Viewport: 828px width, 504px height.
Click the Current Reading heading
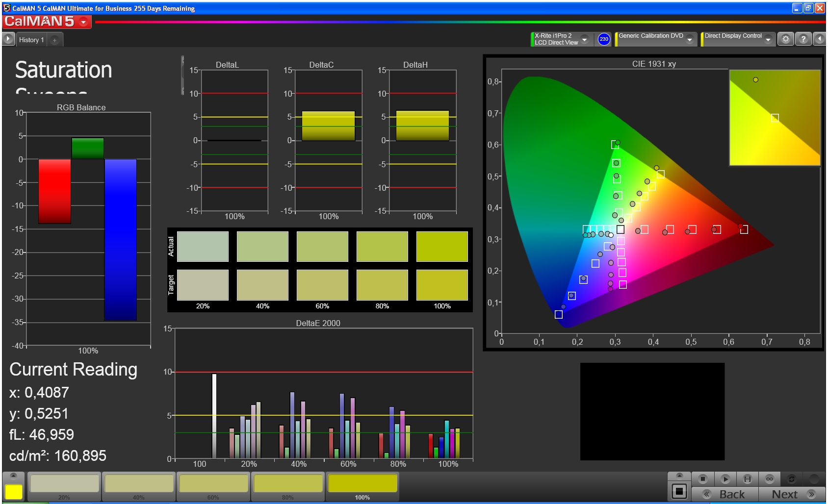point(73,369)
